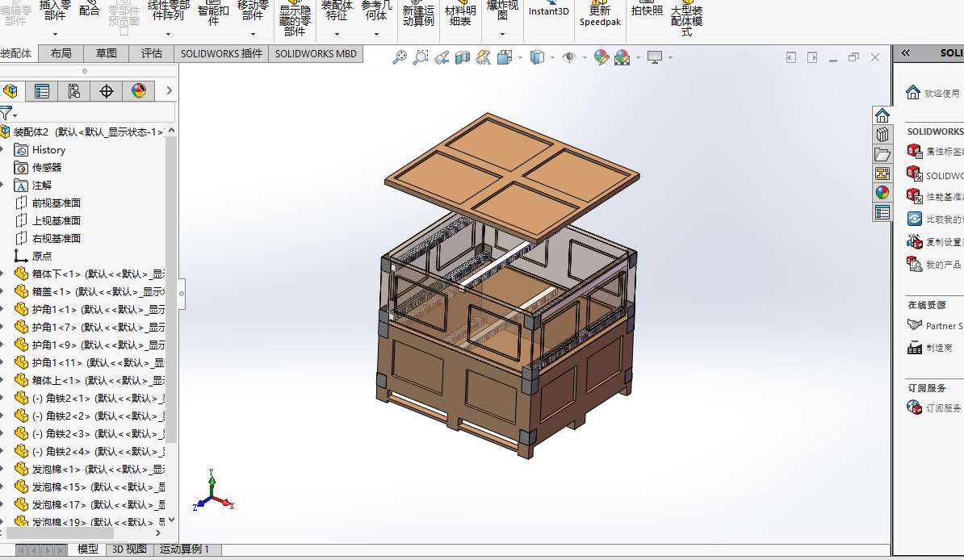Open the Design Library tab in task pane

click(882, 134)
